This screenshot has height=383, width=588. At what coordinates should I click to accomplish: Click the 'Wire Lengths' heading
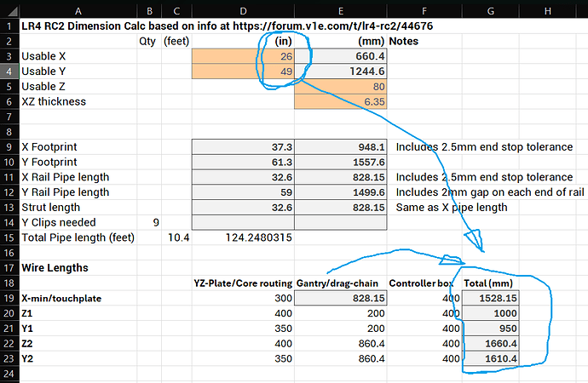(x=55, y=268)
